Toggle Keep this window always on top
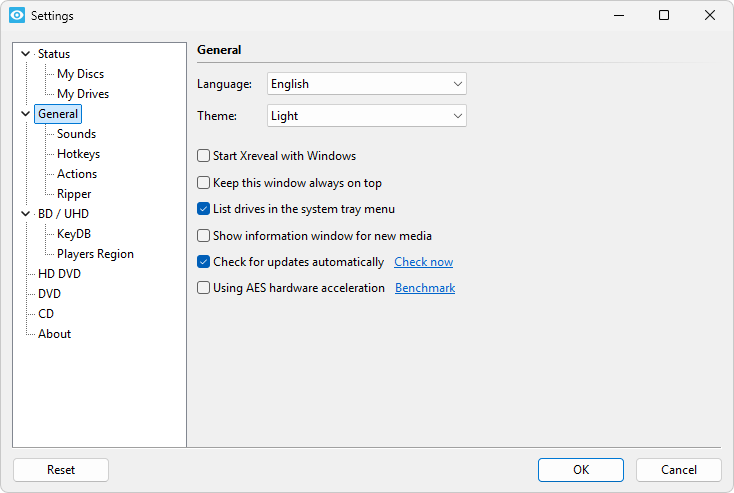734x493 pixels. (204, 183)
